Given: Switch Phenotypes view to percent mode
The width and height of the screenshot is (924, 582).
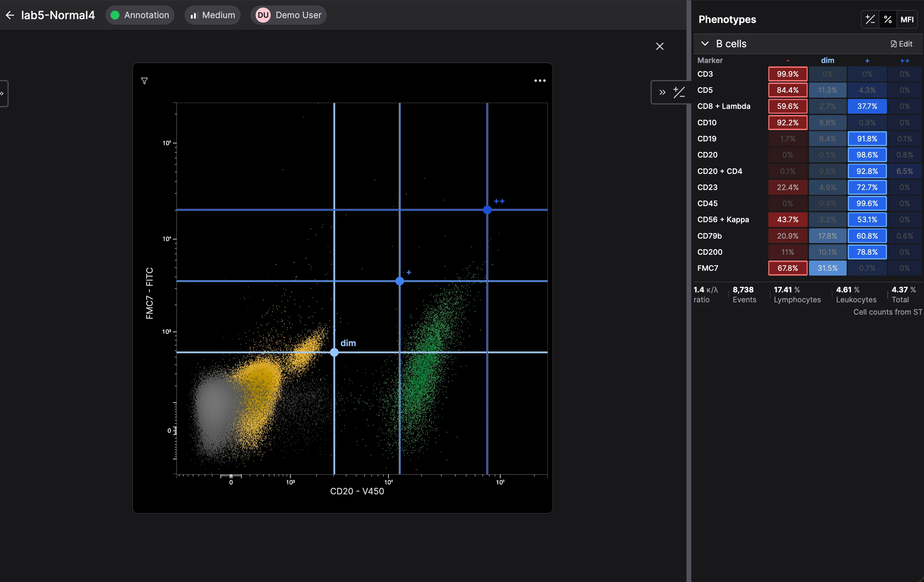Looking at the screenshot, I should coord(887,19).
